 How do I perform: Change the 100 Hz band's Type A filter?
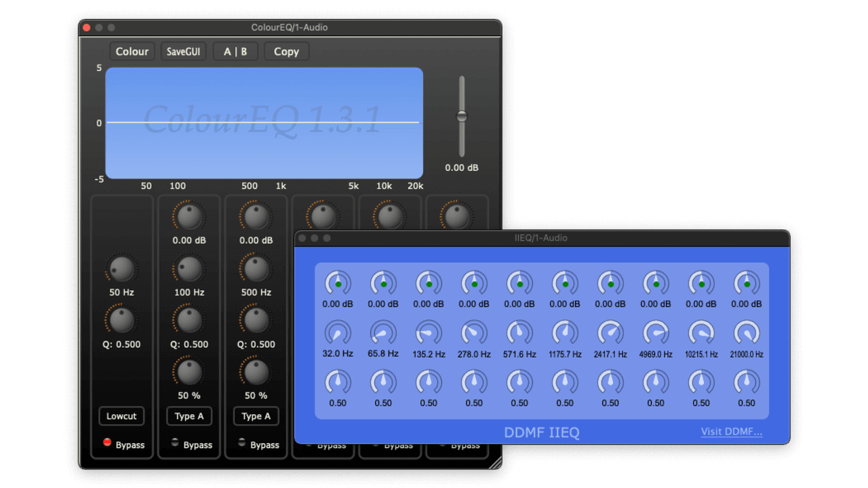point(189,416)
